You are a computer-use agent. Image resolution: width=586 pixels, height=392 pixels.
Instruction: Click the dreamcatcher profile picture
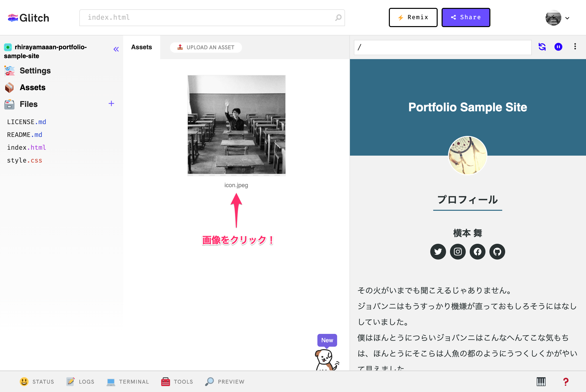pyautogui.click(x=467, y=156)
